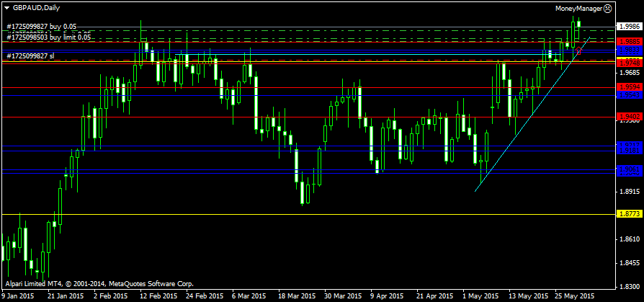The image size is (644, 302).
Task: Select the cyan diagonal trendline
Action: point(532,114)
